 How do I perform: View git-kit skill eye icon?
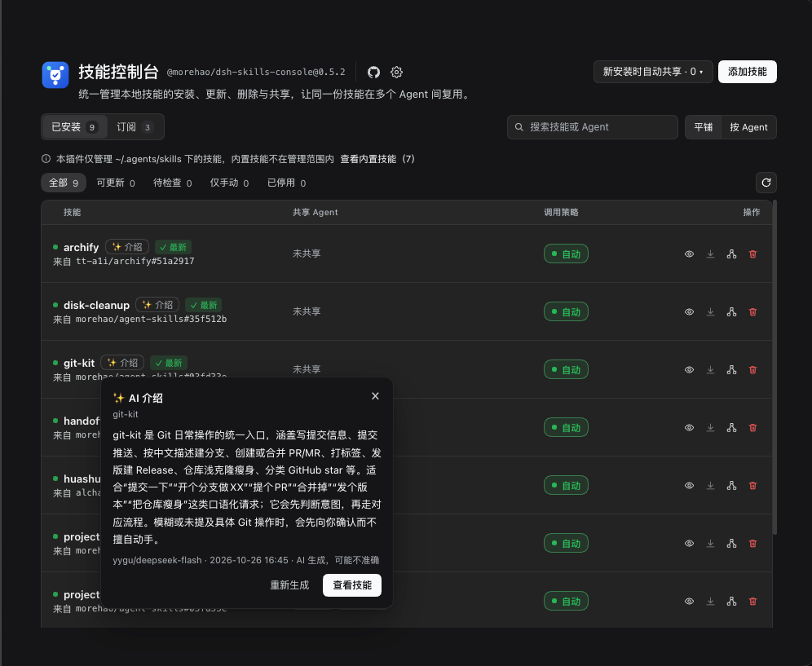[689, 370]
